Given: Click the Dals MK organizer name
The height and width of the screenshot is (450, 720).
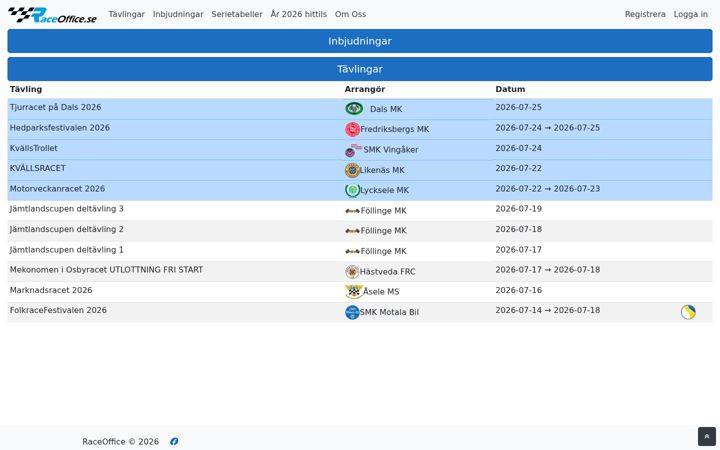Looking at the screenshot, I should tap(386, 109).
